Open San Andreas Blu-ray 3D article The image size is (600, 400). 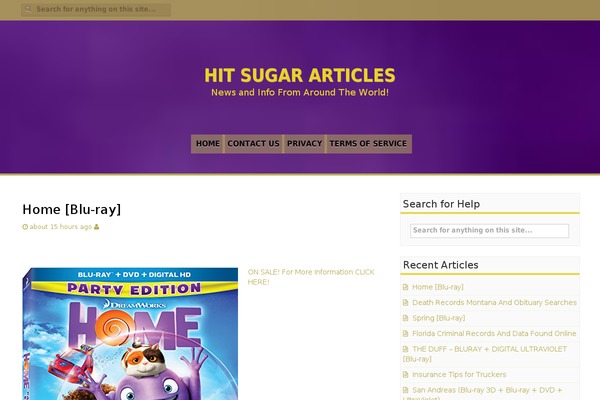[x=483, y=393]
